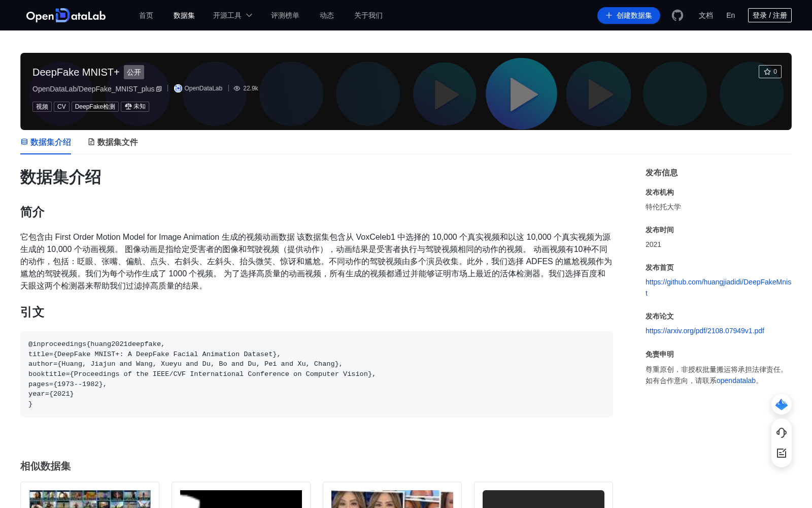Viewport: 812px width, 508px height.
Task: Open the feedback edit note icon
Action: [x=782, y=453]
